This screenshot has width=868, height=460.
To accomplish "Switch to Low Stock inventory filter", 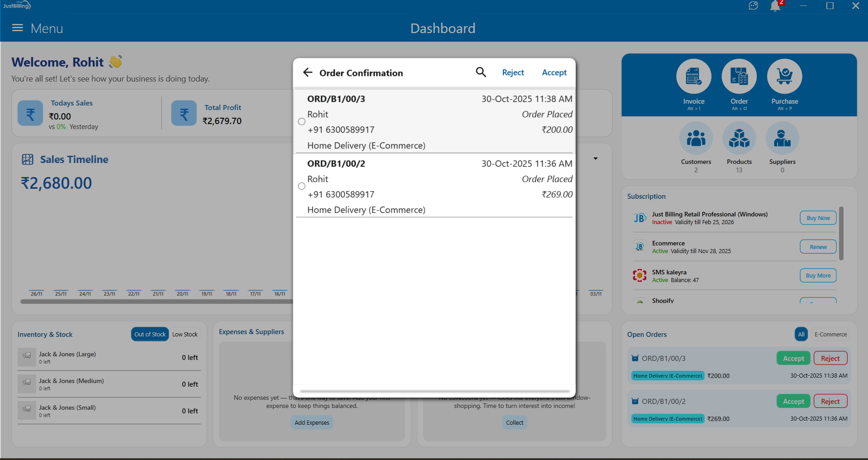I will point(185,334).
